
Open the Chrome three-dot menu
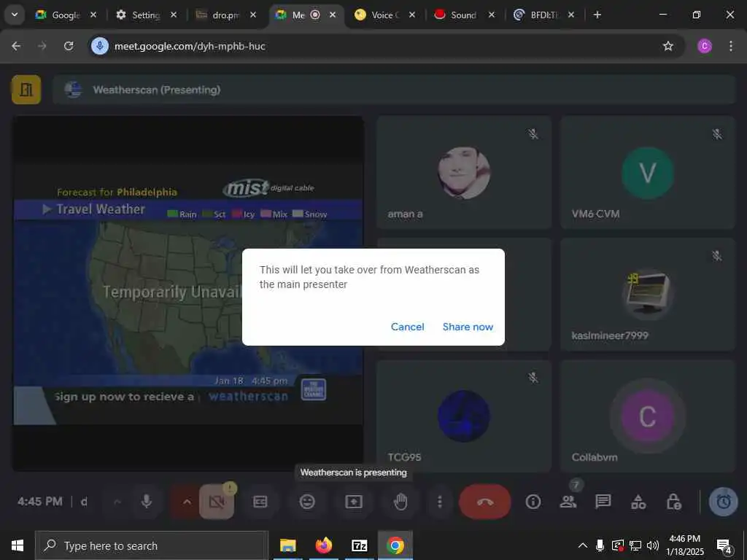click(x=731, y=46)
